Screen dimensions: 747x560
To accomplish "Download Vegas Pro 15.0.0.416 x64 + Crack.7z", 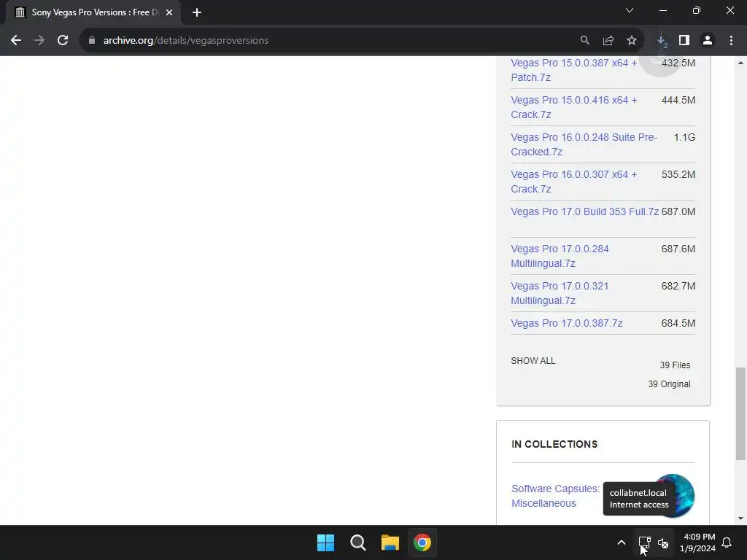I will 573,107.
